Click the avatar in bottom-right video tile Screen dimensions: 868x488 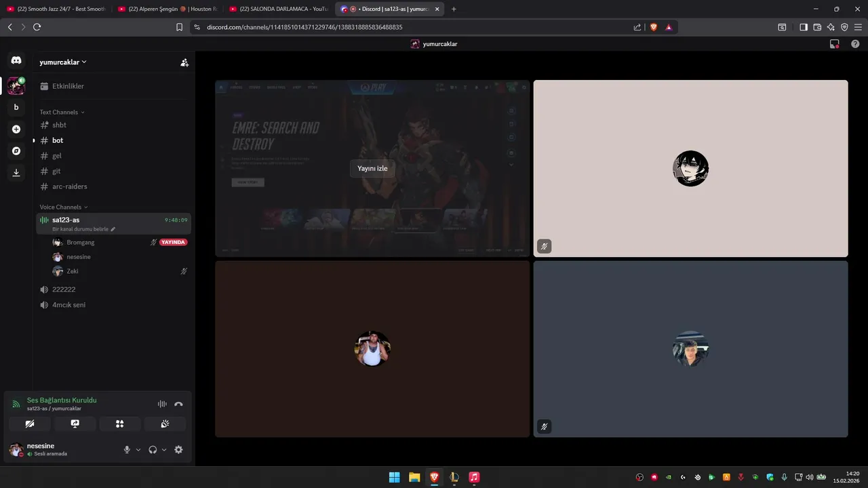tap(690, 349)
